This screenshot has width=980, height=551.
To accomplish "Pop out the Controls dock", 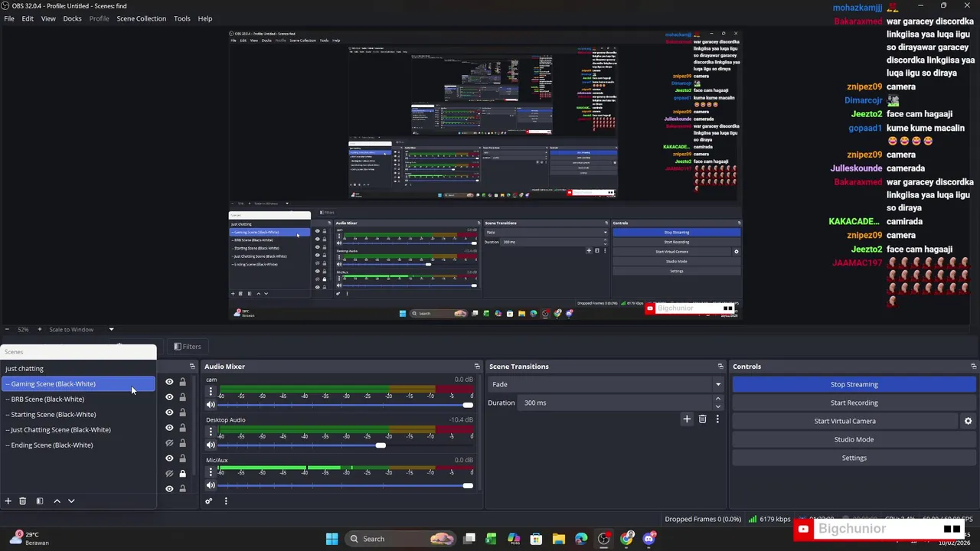I will coord(973,367).
